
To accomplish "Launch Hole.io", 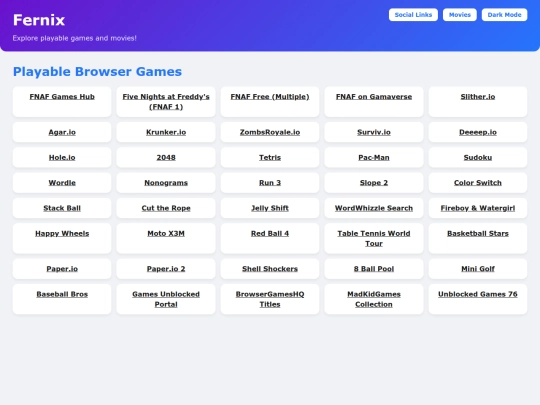I will pyautogui.click(x=62, y=157).
